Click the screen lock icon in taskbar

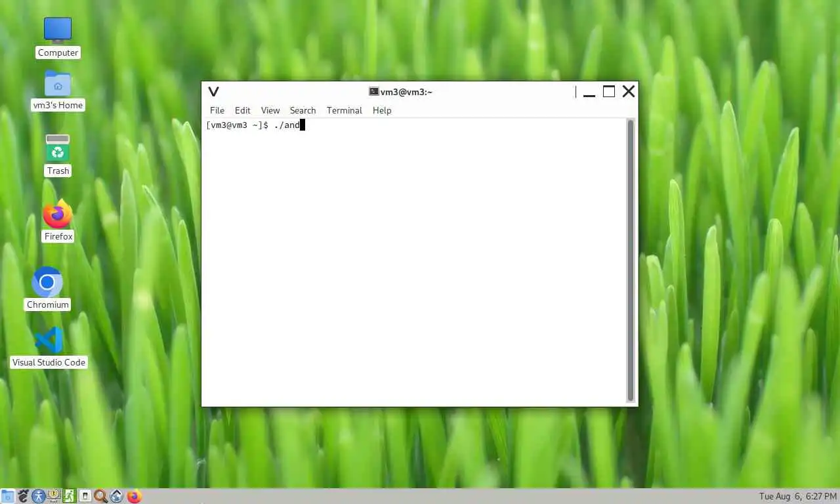54,497
